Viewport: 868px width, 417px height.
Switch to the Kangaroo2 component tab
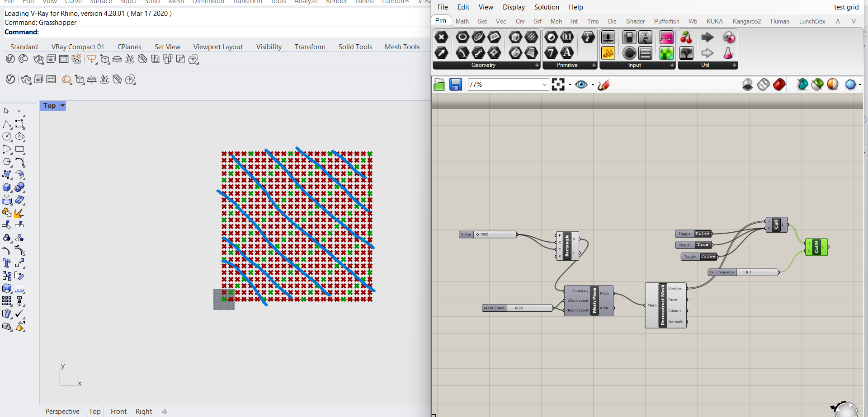click(x=747, y=21)
